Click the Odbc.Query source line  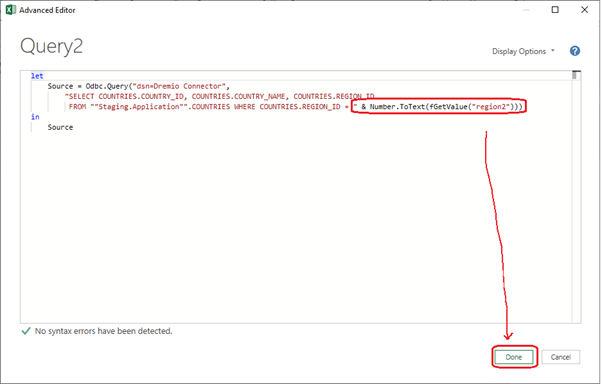coord(139,86)
